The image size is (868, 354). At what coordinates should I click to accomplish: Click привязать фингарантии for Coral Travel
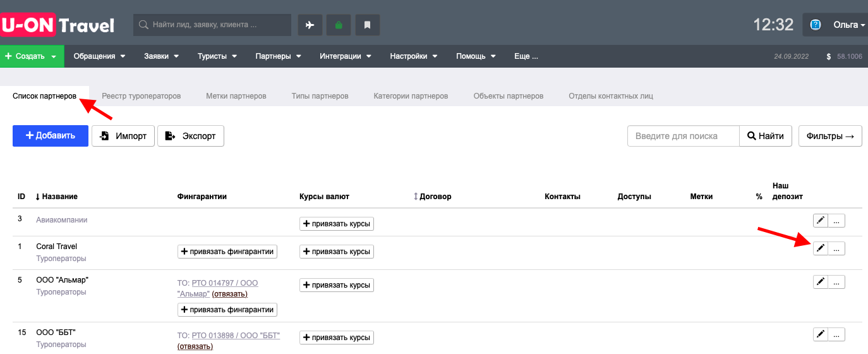pyautogui.click(x=227, y=252)
